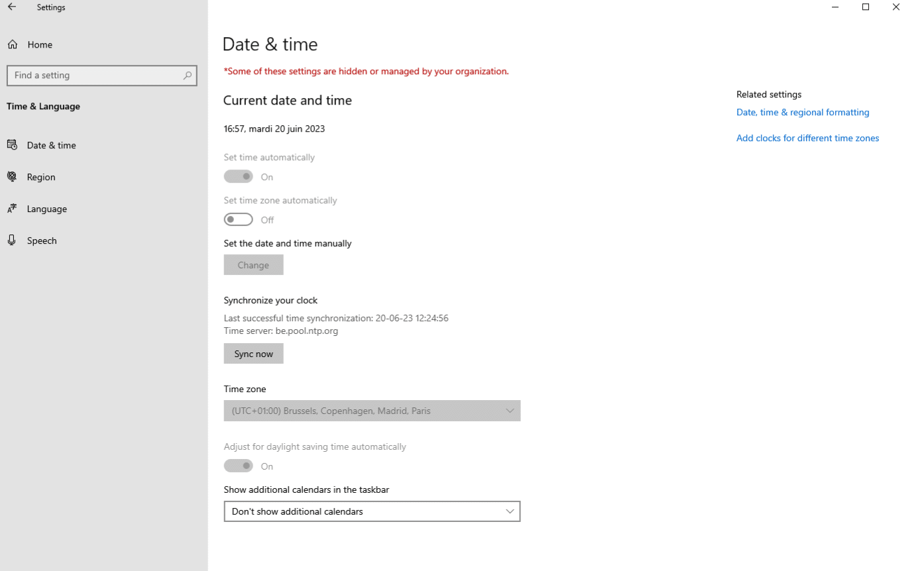Click the Language sidebar icon
Image resolution: width=924 pixels, height=571 pixels.
point(12,208)
